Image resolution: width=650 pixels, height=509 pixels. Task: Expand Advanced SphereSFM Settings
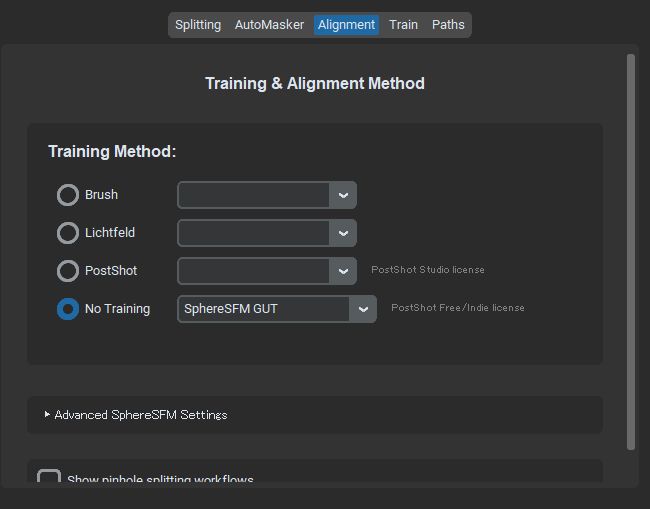[136, 415]
